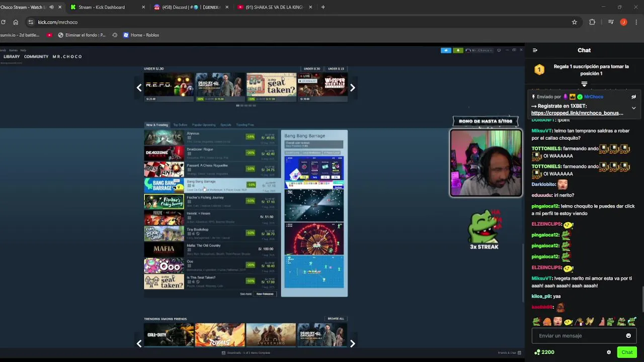The height and width of the screenshot is (362, 644).
Task: Select the Top Sellers tab
Action: point(180,125)
